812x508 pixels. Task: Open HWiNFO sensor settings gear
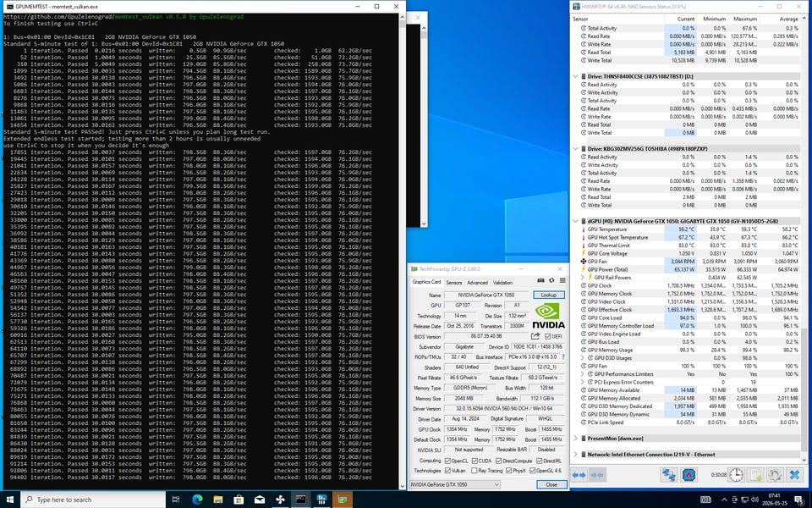click(775, 475)
